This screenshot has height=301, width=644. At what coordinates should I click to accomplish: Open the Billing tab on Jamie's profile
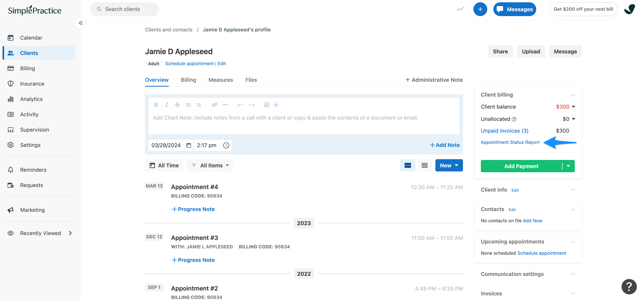188,80
